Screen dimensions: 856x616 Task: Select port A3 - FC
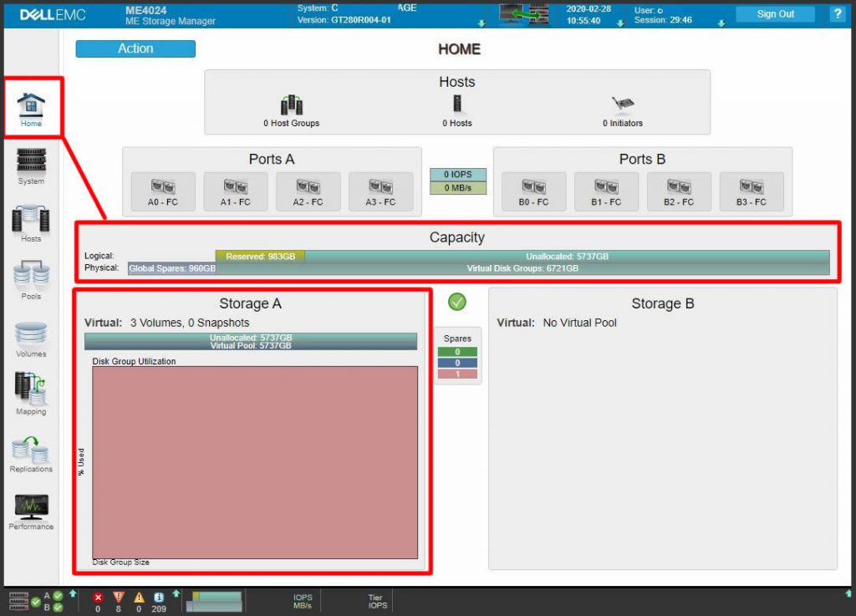coord(380,191)
